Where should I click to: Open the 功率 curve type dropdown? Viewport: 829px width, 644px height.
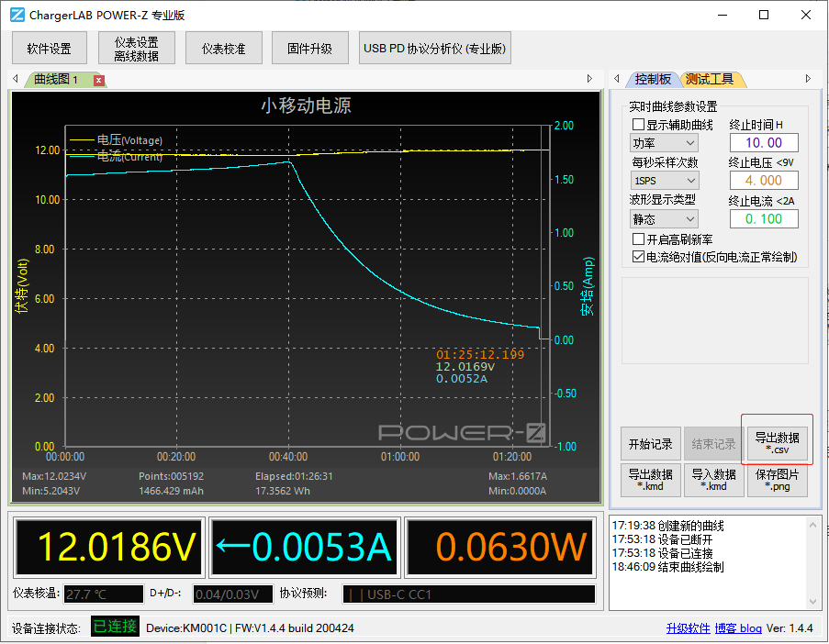(663, 143)
